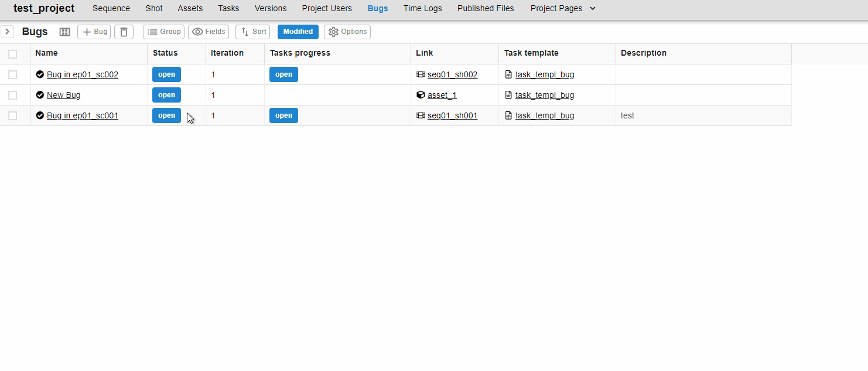Open the seq01_sh001 link
Viewport: 868px width, 371px height.
click(452, 115)
